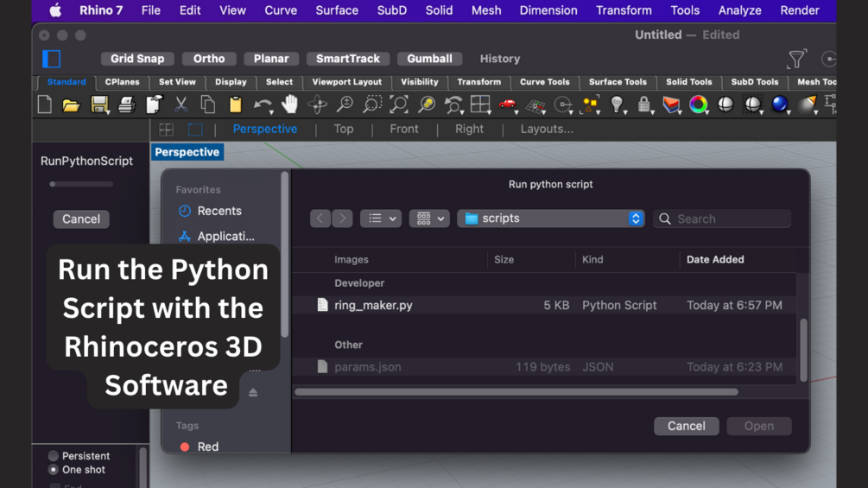Switch to the Curve Tools tab
This screenshot has height=488, width=868.
[x=545, y=82]
